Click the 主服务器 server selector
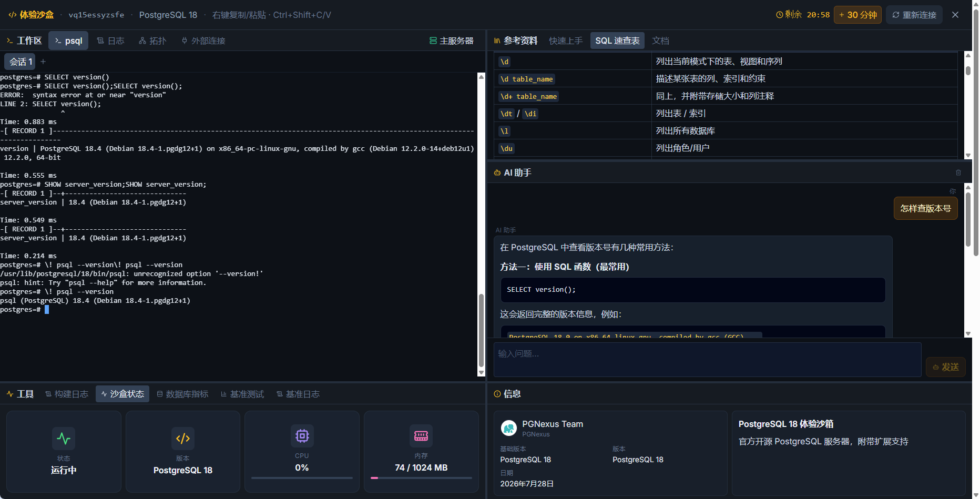The width and height of the screenshot is (980, 499). tap(452, 40)
